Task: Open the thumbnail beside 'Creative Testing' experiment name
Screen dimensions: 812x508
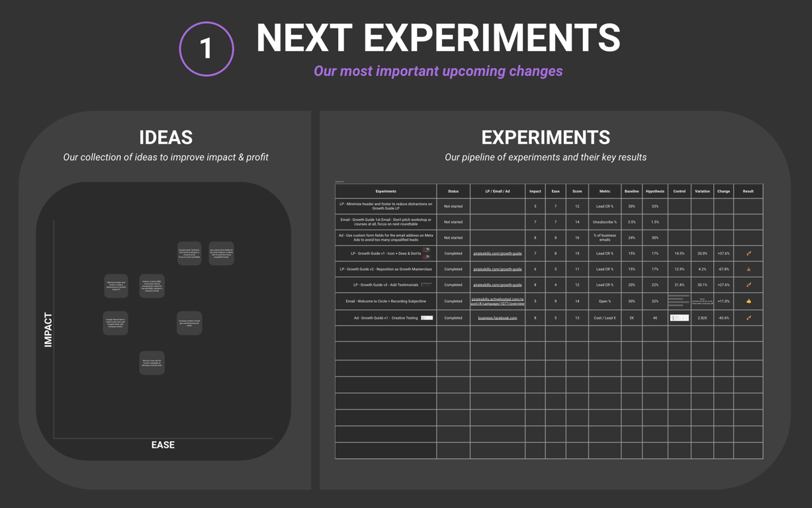Action: coord(427,317)
